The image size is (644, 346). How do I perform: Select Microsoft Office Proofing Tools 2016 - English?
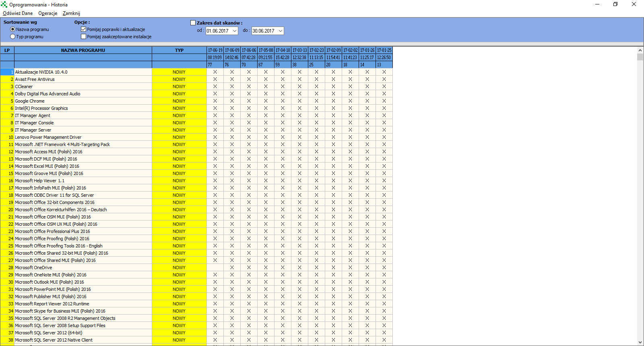coord(83,246)
